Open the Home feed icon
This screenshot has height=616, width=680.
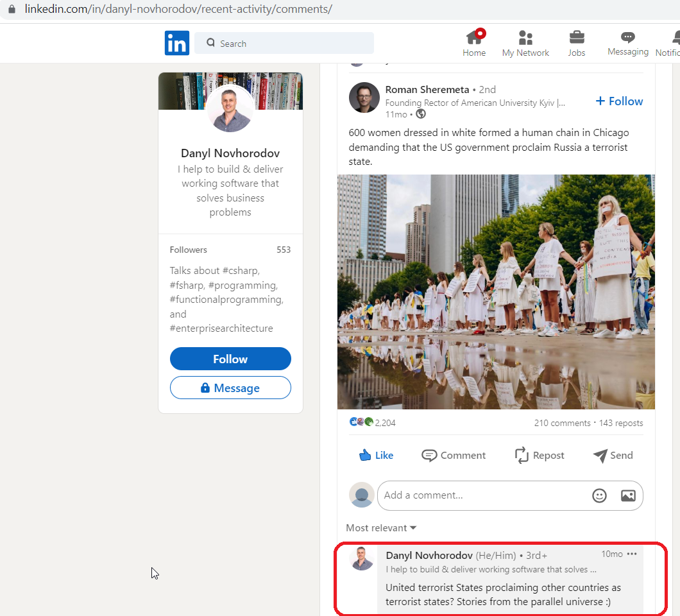point(474,38)
